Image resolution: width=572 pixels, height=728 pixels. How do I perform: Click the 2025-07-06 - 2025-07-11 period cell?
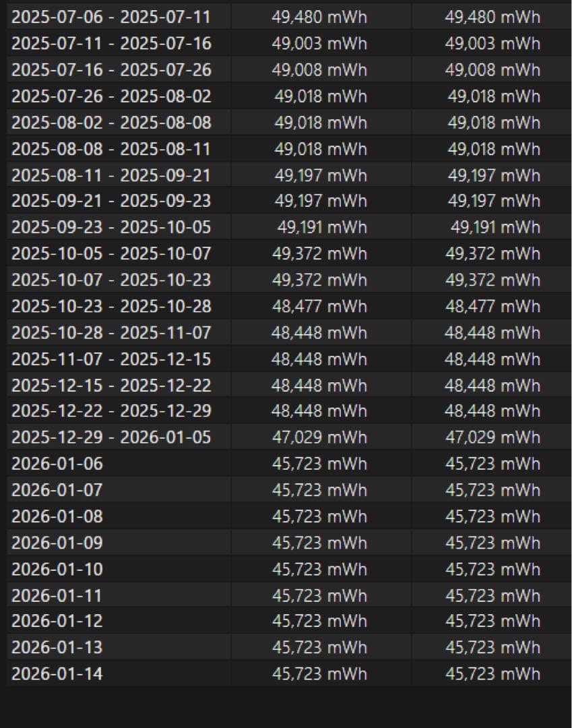111,18
